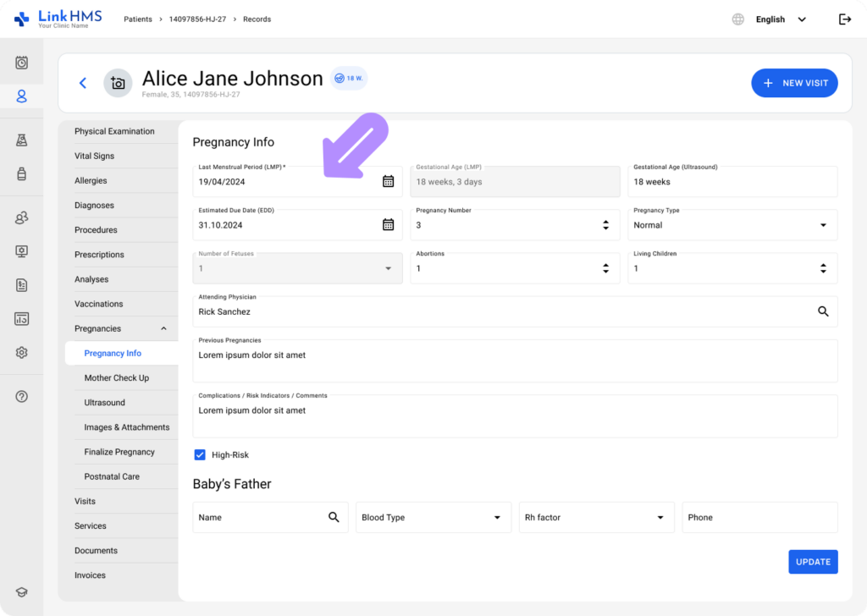Image resolution: width=867 pixels, height=616 pixels.
Task: Click the Attending Physician search icon
Action: click(x=823, y=311)
